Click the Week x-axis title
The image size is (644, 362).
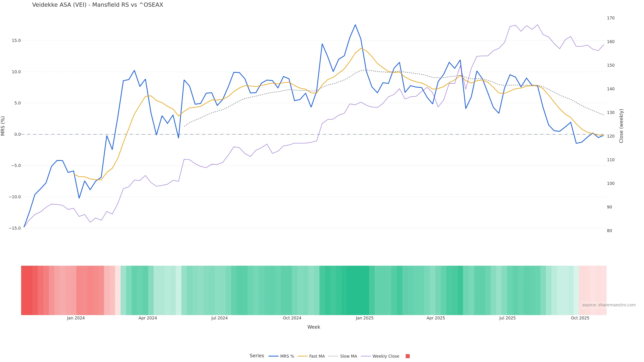coord(314,327)
